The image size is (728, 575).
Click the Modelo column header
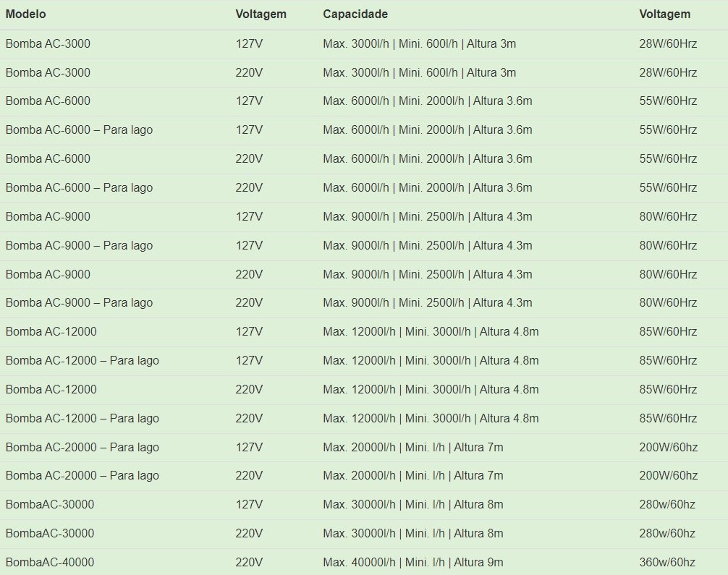[25, 14]
